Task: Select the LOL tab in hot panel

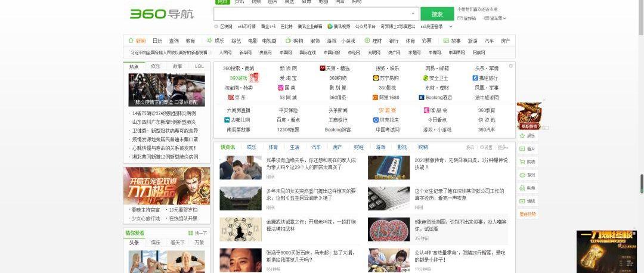Action: (199, 67)
